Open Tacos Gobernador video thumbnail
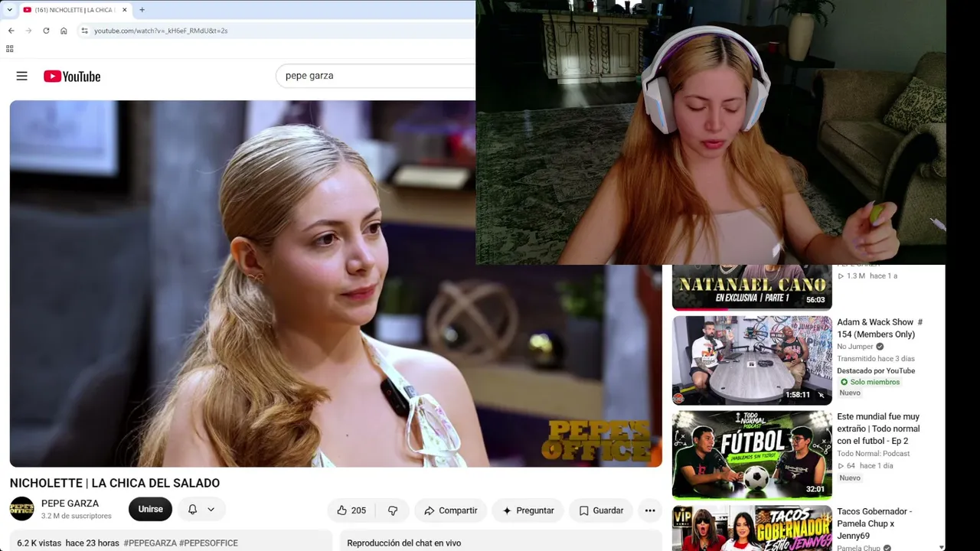This screenshot has height=551, width=980. pyautogui.click(x=752, y=528)
